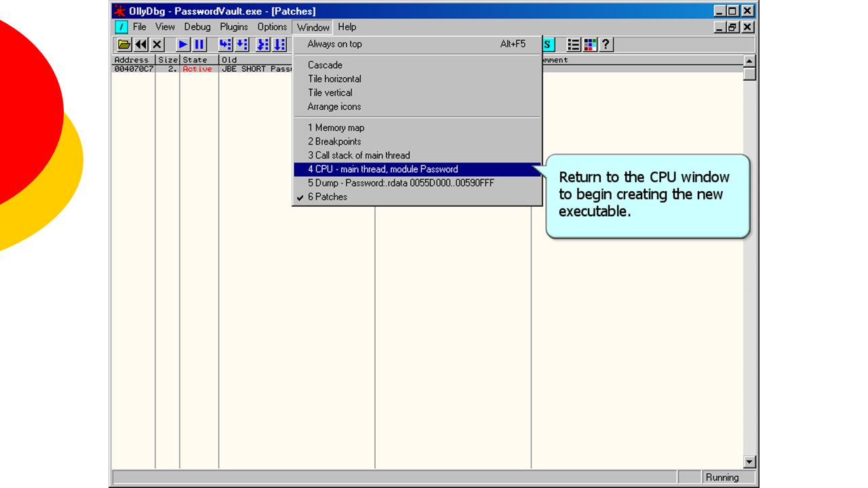Click the Address column header
This screenshot has width=868, height=488.
coord(133,60)
